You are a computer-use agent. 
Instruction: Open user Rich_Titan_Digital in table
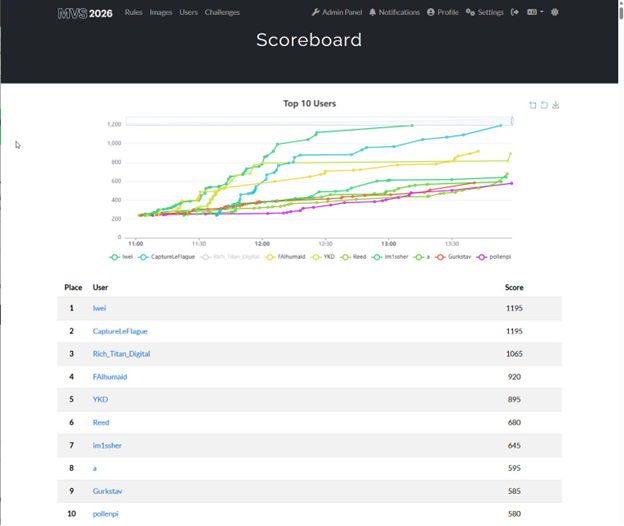click(x=121, y=354)
